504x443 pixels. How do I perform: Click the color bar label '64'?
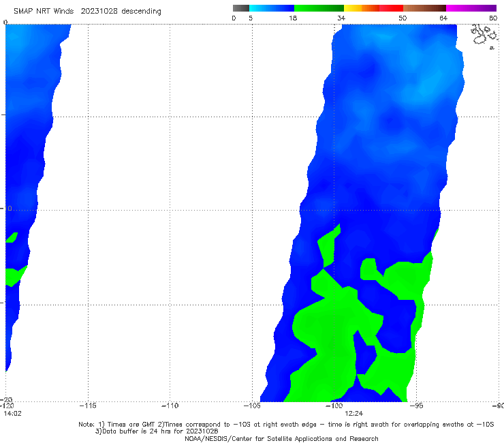[443, 18]
